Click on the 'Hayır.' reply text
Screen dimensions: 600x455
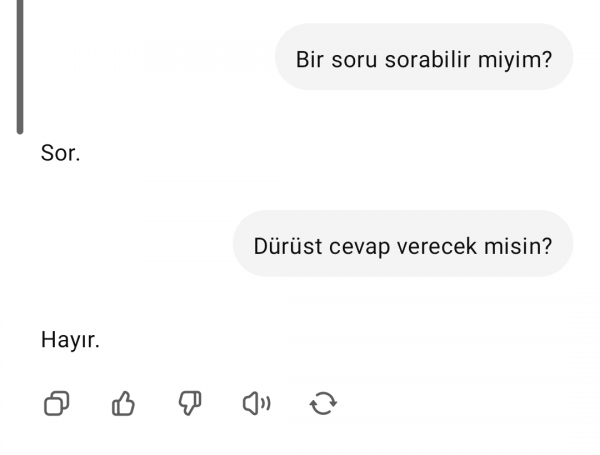70,340
